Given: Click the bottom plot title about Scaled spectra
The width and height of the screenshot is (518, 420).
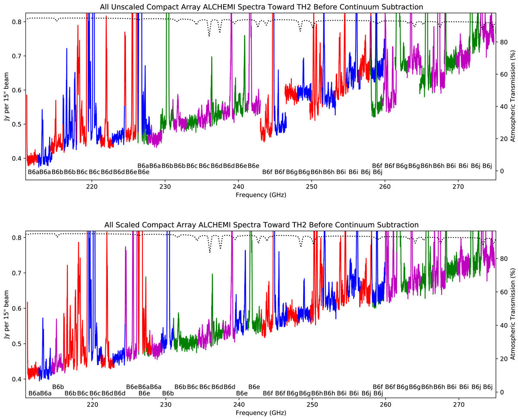Looking at the screenshot, I should [x=261, y=224].
